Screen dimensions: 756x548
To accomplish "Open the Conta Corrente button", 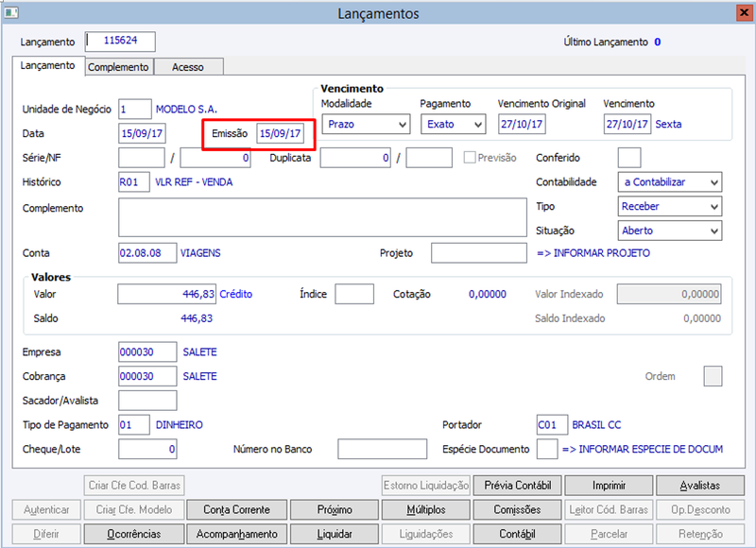I will point(237,510).
